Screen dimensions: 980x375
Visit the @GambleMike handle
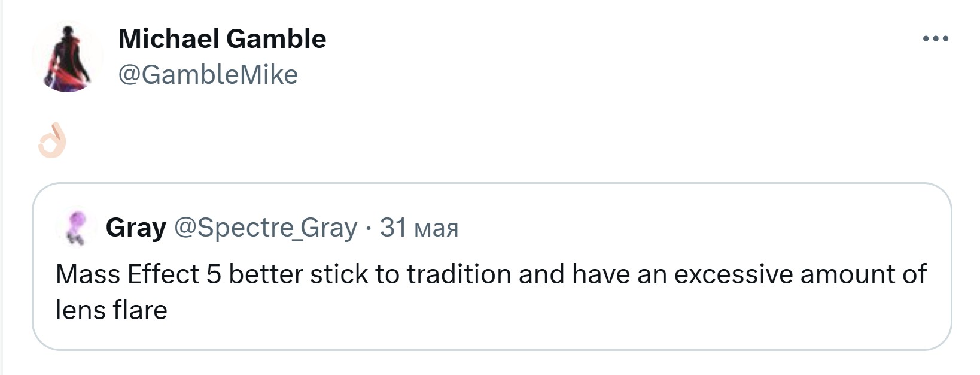pos(208,75)
